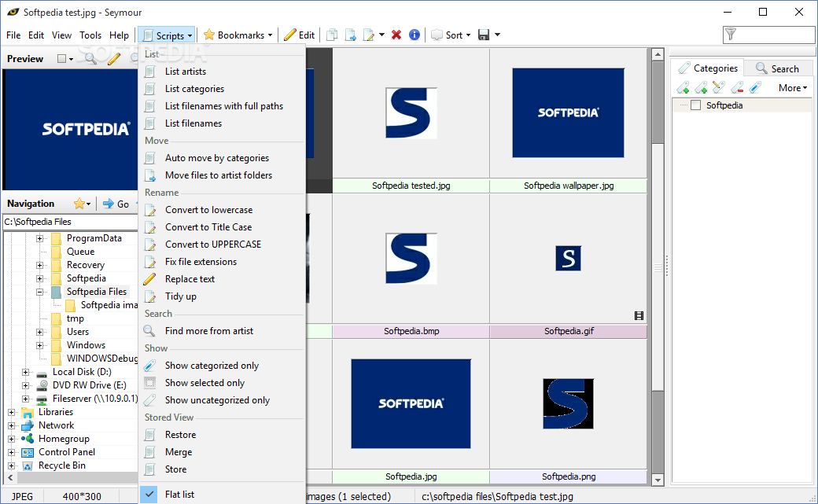The height and width of the screenshot is (504, 818).
Task: Expand the Local Disk (D:) node
Action: (25, 372)
